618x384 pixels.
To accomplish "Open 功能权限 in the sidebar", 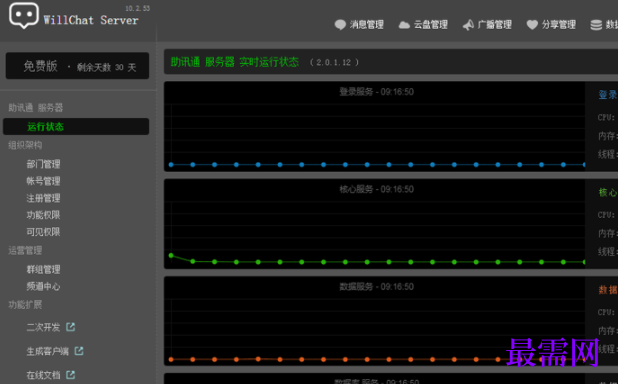I will point(43,215).
